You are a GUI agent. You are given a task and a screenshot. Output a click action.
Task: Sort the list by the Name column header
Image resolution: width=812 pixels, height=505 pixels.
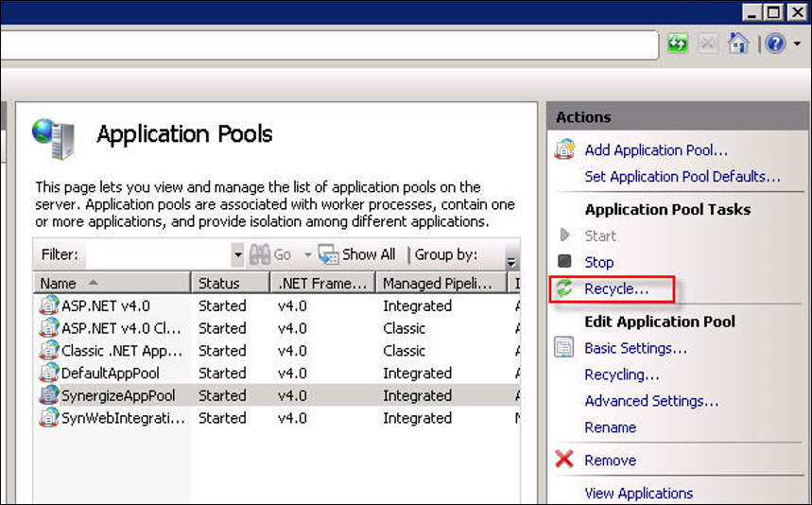(x=112, y=283)
